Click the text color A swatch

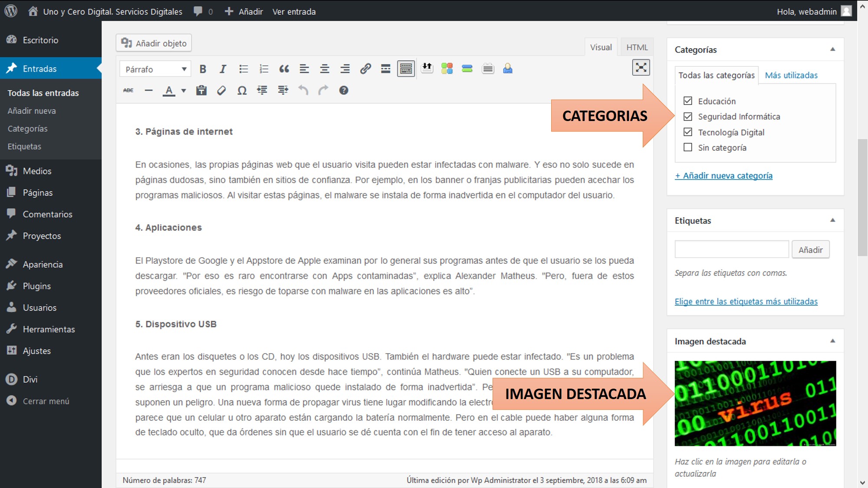pos(169,90)
